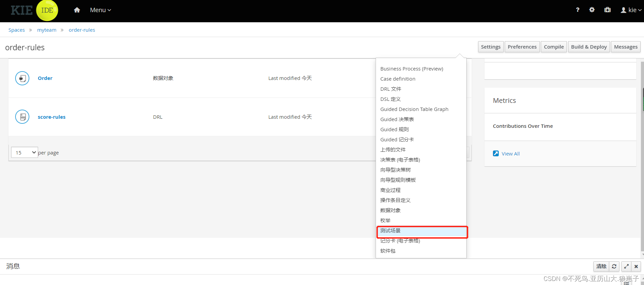Select 枚举 menu entry
The width and height of the screenshot is (644, 285).
[421, 221]
